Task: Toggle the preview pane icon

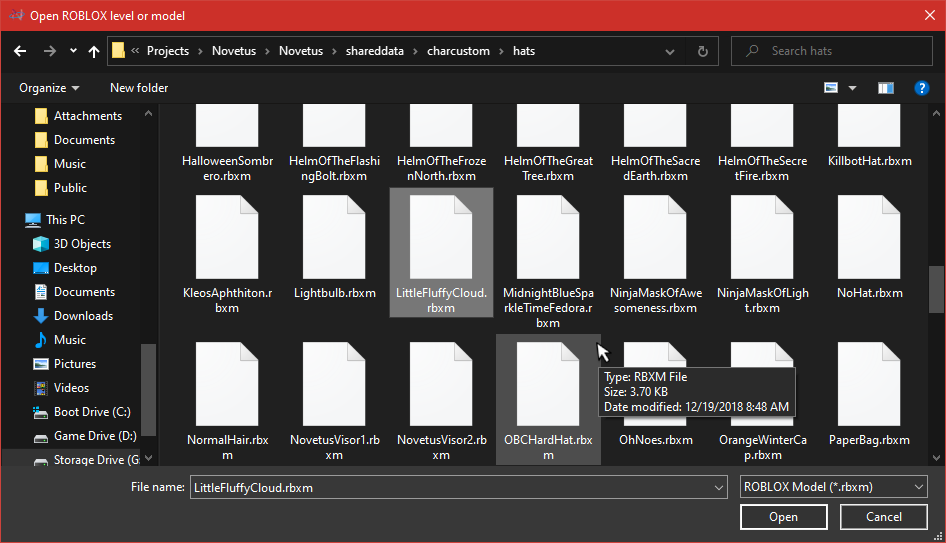Action: [x=885, y=88]
